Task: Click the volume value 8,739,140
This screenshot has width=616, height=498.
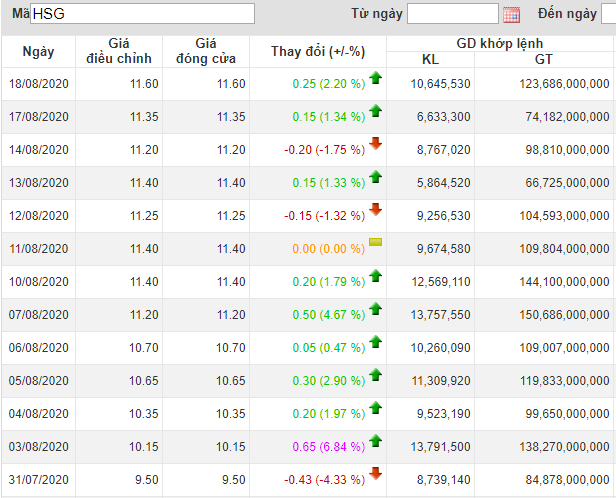Action: point(444,480)
